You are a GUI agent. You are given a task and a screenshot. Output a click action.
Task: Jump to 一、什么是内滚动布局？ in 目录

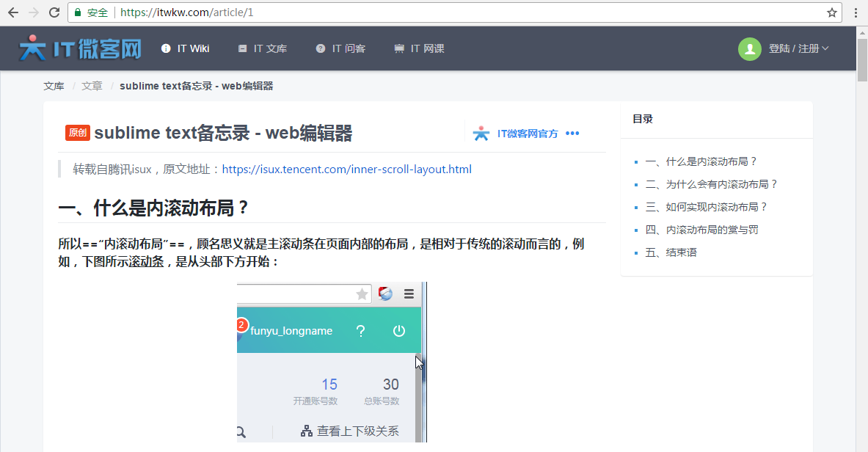pyautogui.click(x=701, y=161)
